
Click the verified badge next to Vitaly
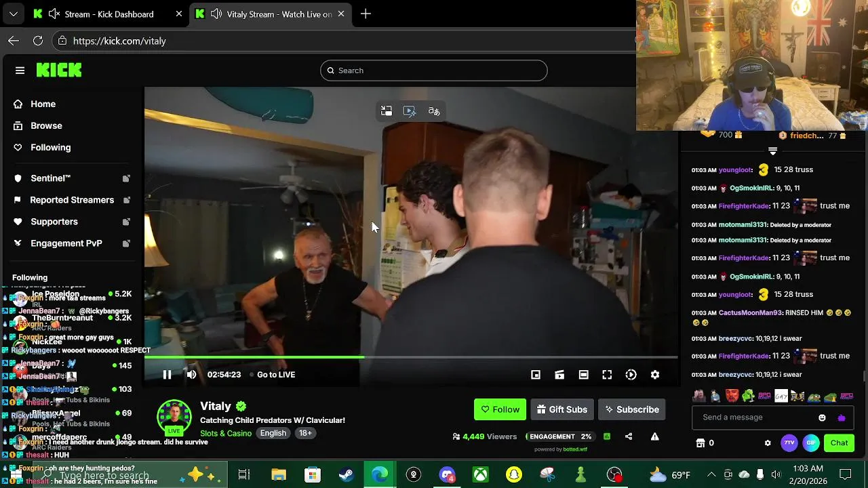click(x=241, y=407)
